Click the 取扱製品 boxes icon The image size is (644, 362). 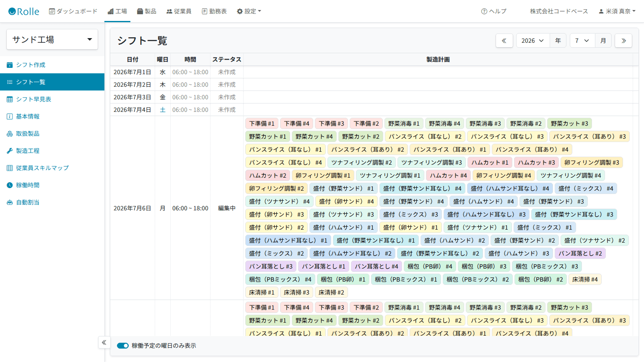10,134
